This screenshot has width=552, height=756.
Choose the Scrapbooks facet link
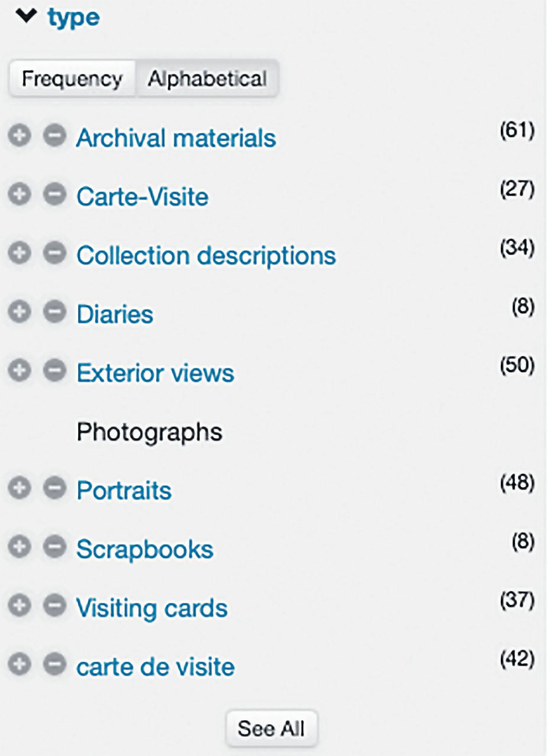click(x=145, y=549)
